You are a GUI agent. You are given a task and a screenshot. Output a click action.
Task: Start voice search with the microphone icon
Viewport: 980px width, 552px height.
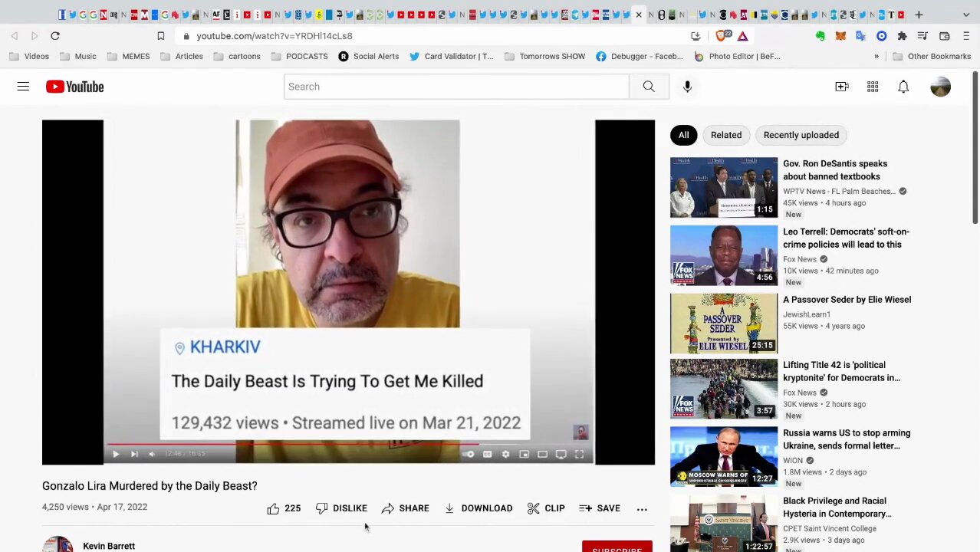[687, 87]
